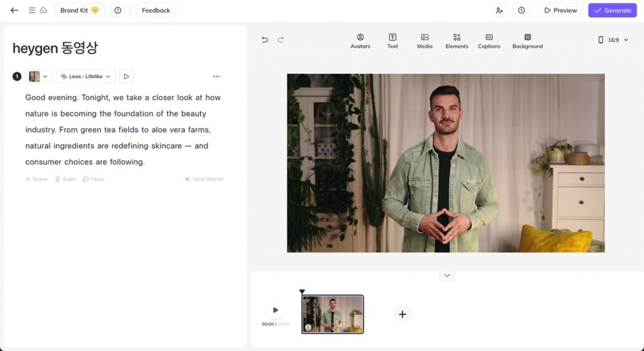This screenshot has height=351, width=644.
Task: Select the scene 1 thumbnail in timeline
Action: click(x=333, y=314)
